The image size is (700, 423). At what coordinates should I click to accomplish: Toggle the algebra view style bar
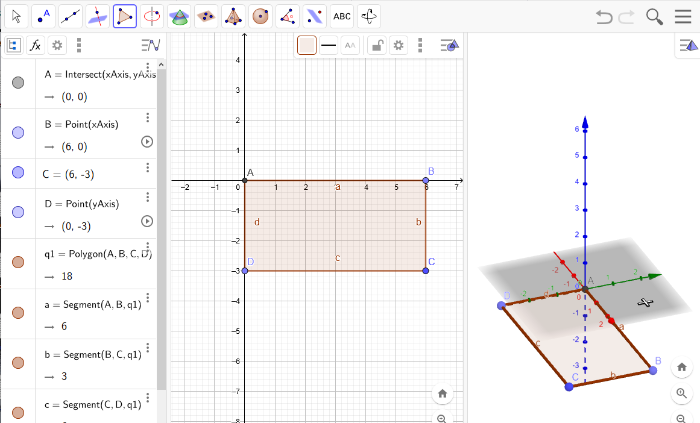[x=151, y=45]
